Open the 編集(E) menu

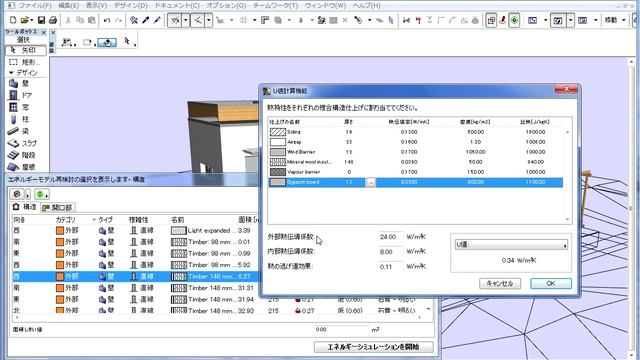[x=68, y=5]
